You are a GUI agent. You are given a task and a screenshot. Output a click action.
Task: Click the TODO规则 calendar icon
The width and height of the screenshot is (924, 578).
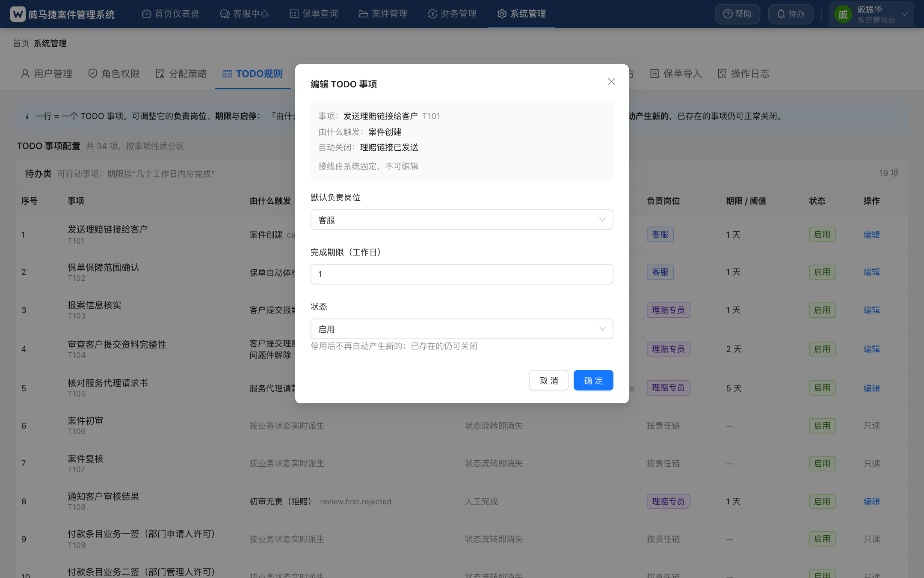[x=228, y=74]
